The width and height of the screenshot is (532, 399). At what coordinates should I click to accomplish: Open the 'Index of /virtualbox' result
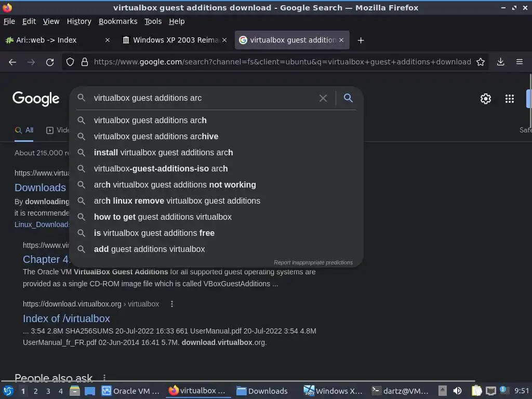(66, 318)
